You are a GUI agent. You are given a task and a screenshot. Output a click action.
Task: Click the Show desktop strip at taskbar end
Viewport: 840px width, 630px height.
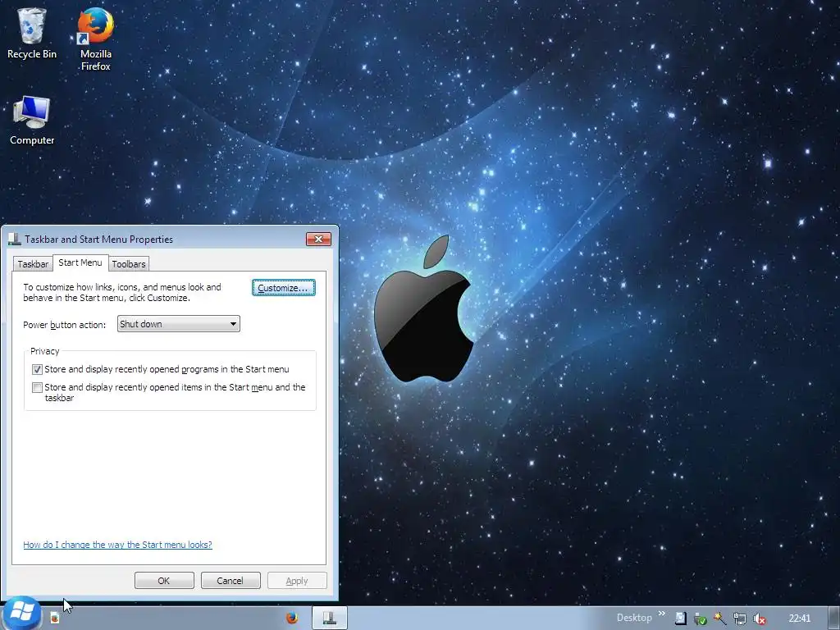(x=833, y=619)
